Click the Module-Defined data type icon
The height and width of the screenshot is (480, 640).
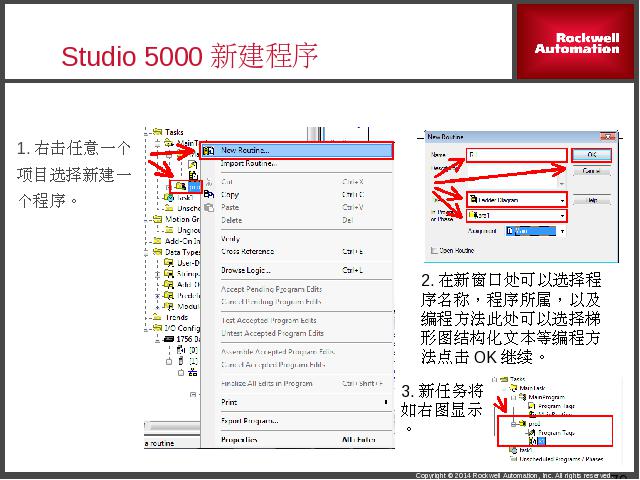click(169, 306)
